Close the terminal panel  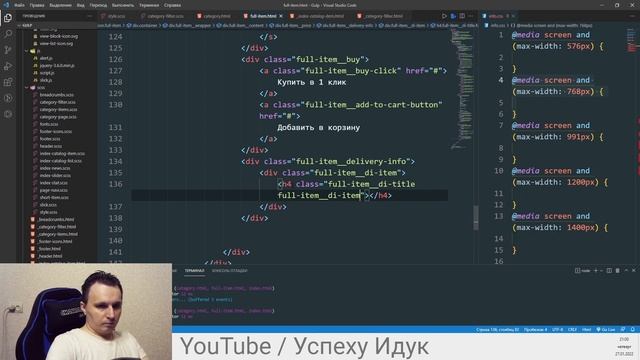coord(633,270)
